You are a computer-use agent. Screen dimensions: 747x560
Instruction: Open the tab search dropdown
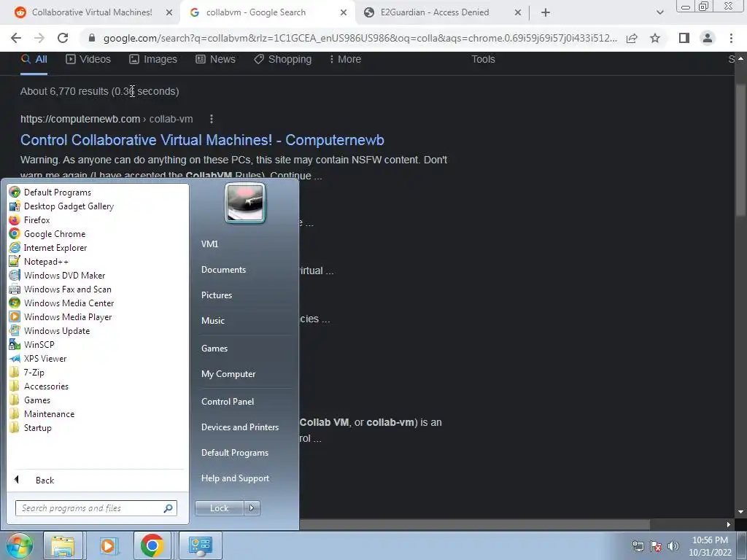(659, 13)
